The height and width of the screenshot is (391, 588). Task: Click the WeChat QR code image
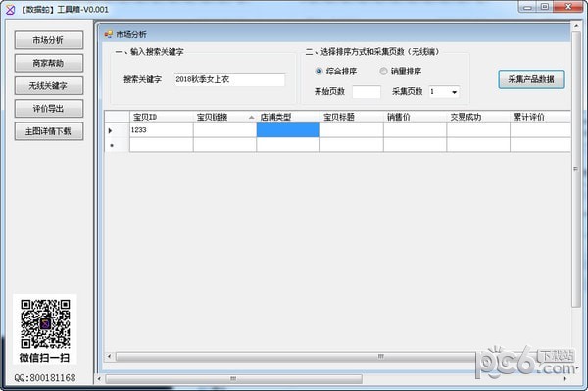45,324
